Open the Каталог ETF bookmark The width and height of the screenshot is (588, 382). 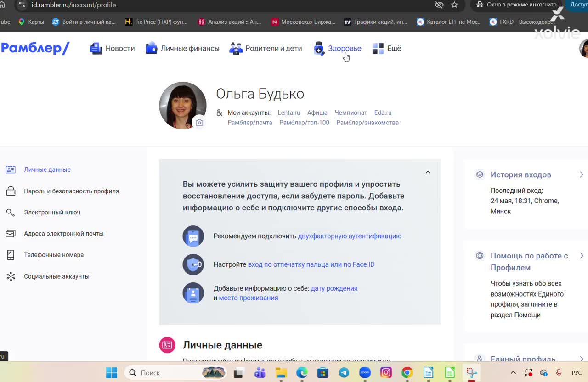tap(449, 22)
